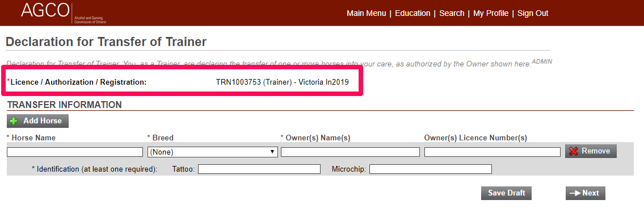This screenshot has width=644, height=208.
Task: Click in the Horse Name field
Action: click(x=75, y=152)
